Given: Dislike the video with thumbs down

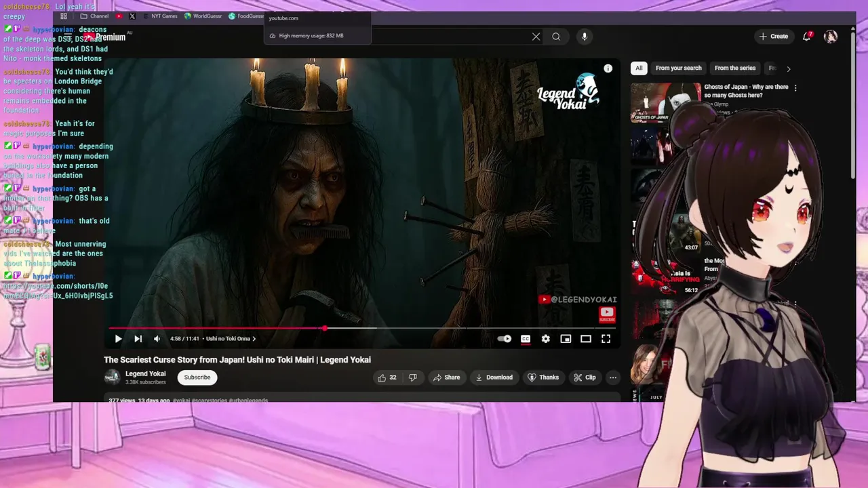Looking at the screenshot, I should (x=412, y=378).
